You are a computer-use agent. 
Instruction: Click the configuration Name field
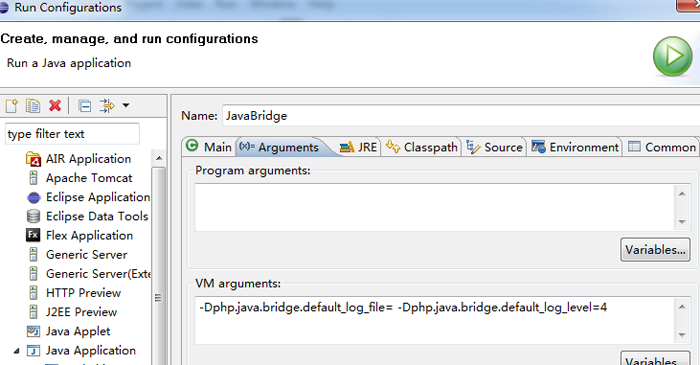point(461,116)
